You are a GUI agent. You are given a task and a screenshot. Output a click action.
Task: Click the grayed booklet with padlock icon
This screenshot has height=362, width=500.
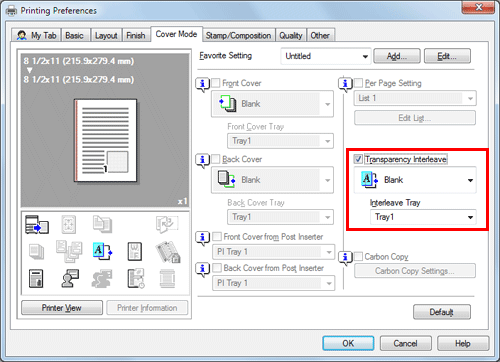(x=168, y=252)
